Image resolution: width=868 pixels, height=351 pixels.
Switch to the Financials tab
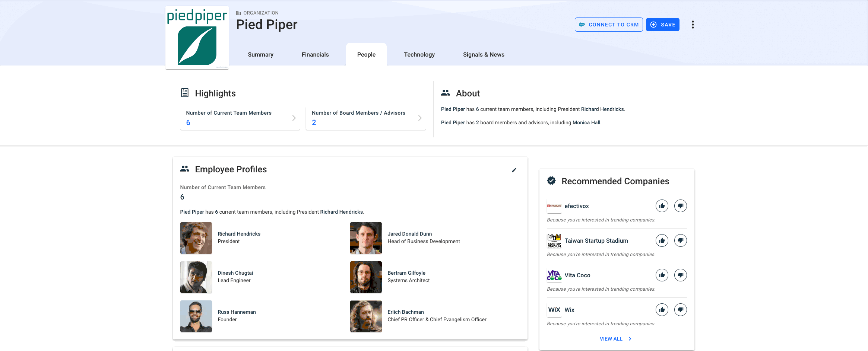[315, 54]
